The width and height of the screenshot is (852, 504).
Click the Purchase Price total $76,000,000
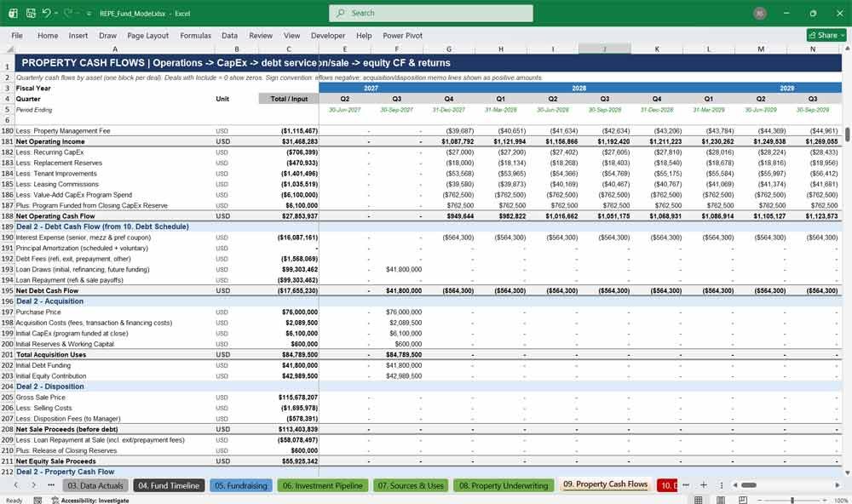pos(300,312)
